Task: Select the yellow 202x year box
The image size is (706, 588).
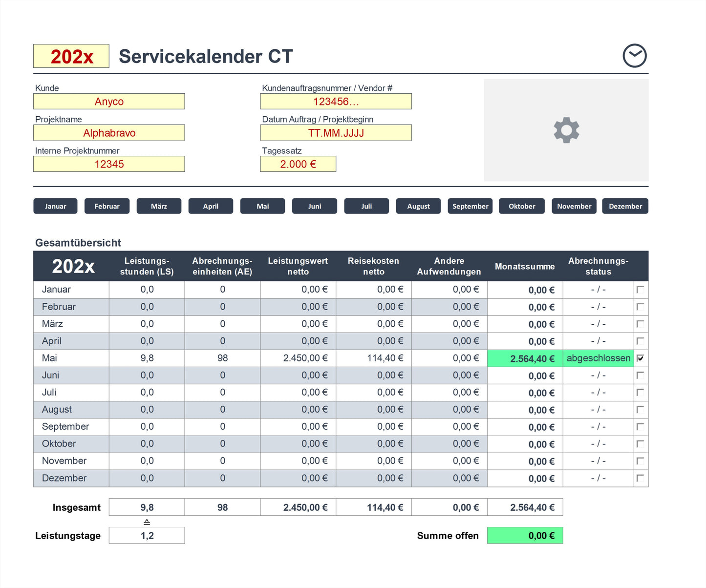Action: 71,56
